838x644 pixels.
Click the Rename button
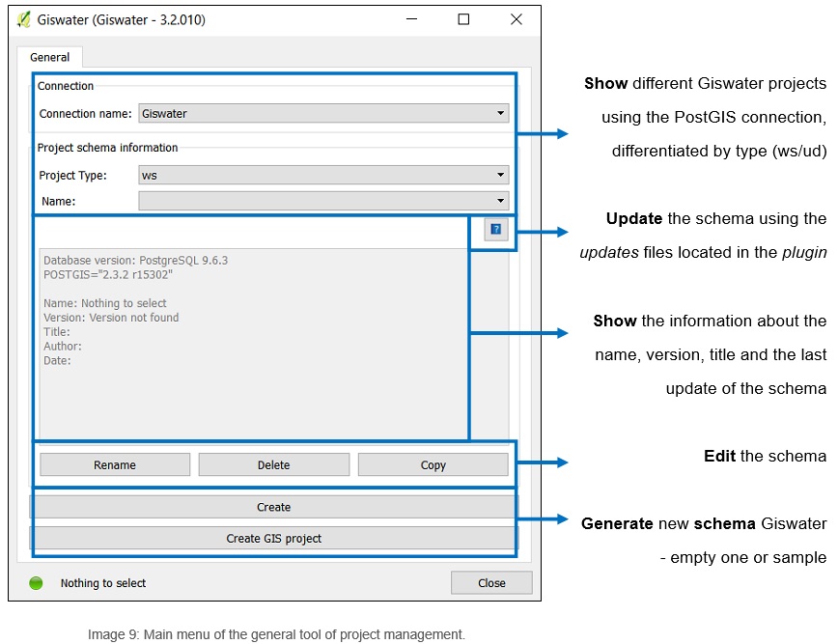pyautogui.click(x=115, y=465)
